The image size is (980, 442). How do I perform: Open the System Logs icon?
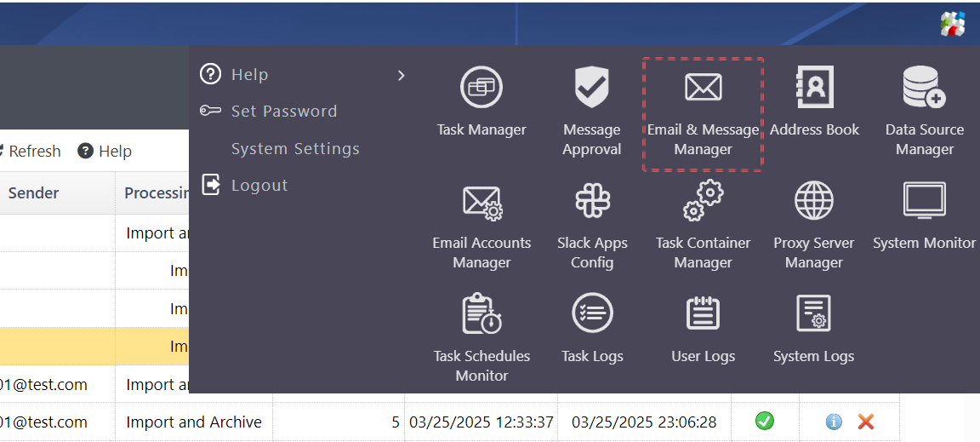click(814, 313)
